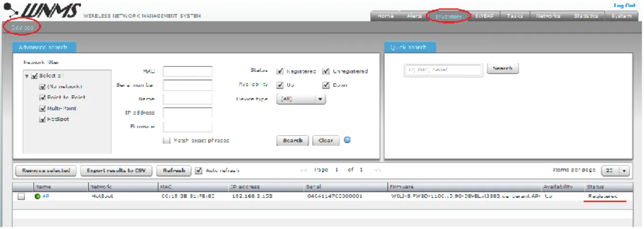The height and width of the screenshot is (229, 644).
Task: Open the Home tab
Action: click(x=385, y=16)
